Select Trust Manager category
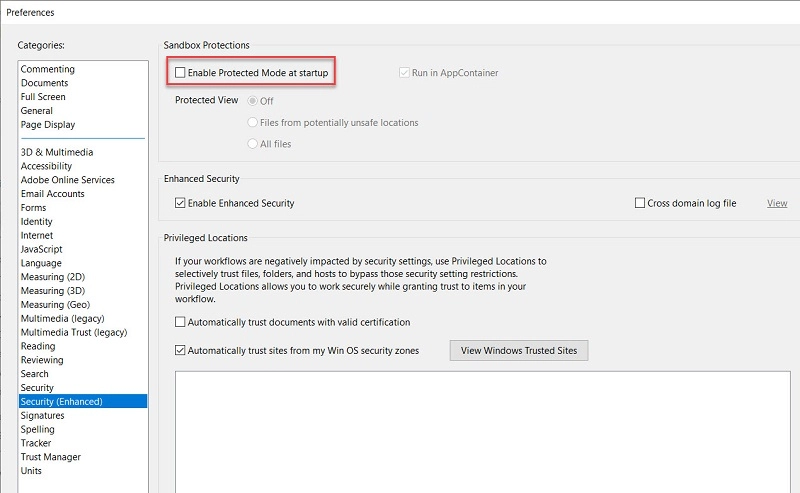This screenshot has width=800, height=493. pyautogui.click(x=51, y=457)
